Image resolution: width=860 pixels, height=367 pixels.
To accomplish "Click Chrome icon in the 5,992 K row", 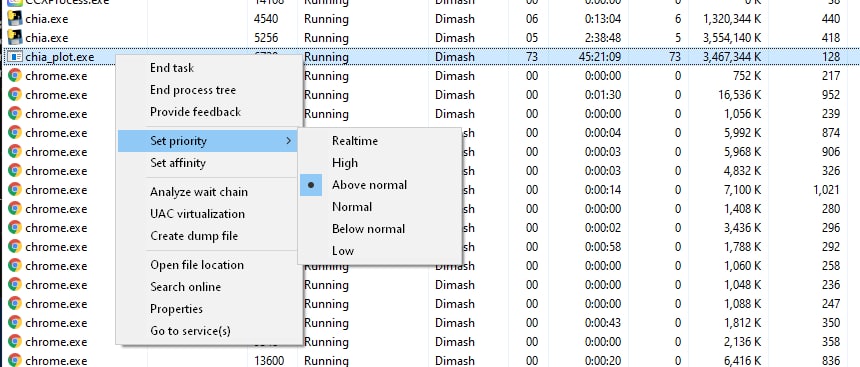I will [15, 133].
